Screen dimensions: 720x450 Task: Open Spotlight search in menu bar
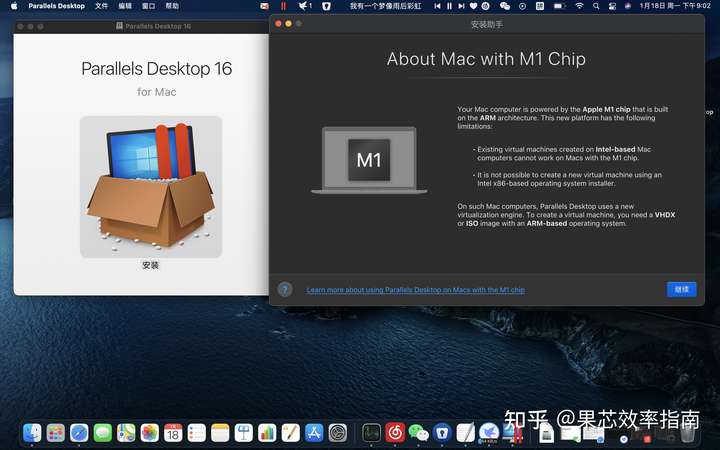click(596, 6)
